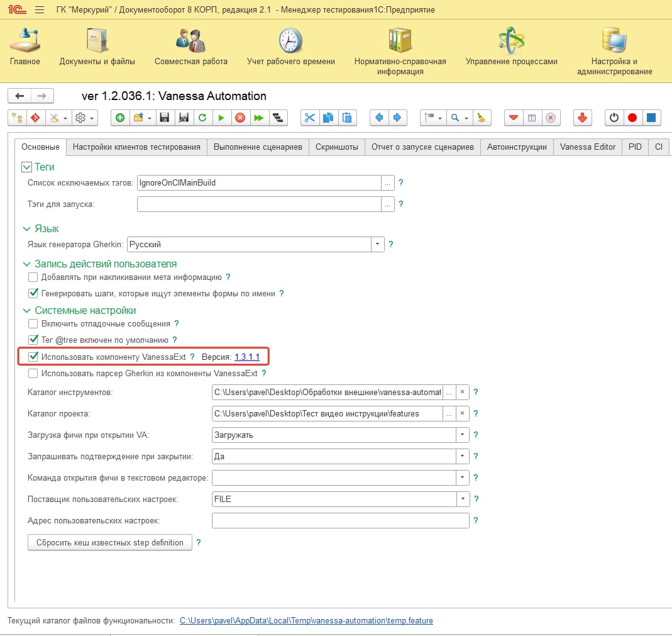Click Сбросить кеш известных step definition button

[x=109, y=542]
